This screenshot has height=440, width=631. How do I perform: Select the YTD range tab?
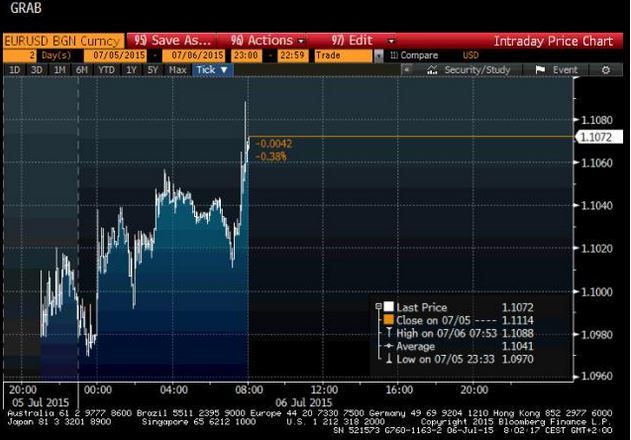(x=106, y=70)
